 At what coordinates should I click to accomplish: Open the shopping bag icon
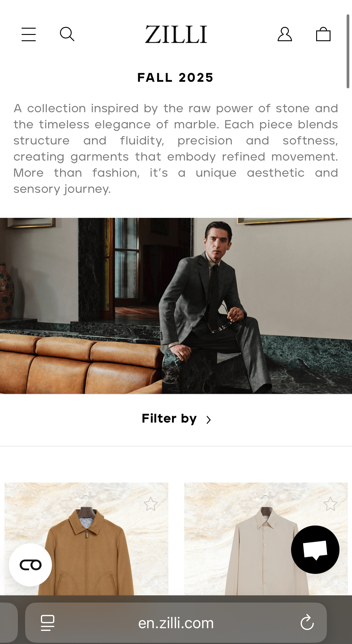323,34
